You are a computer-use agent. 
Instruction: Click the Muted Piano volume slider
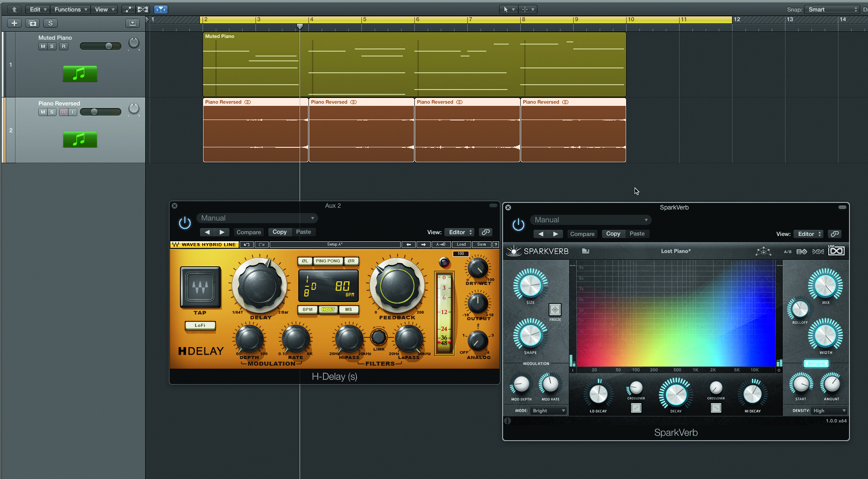101,46
